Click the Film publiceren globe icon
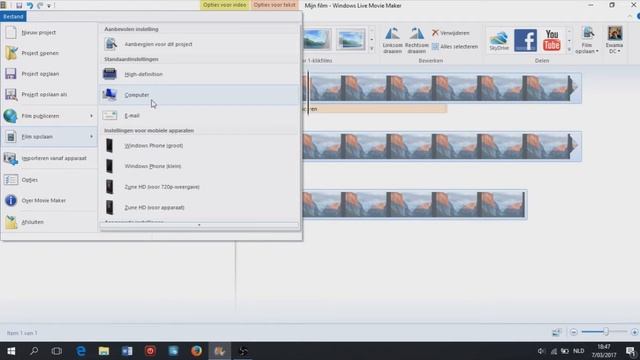The height and width of the screenshot is (360, 640). click(x=10, y=116)
